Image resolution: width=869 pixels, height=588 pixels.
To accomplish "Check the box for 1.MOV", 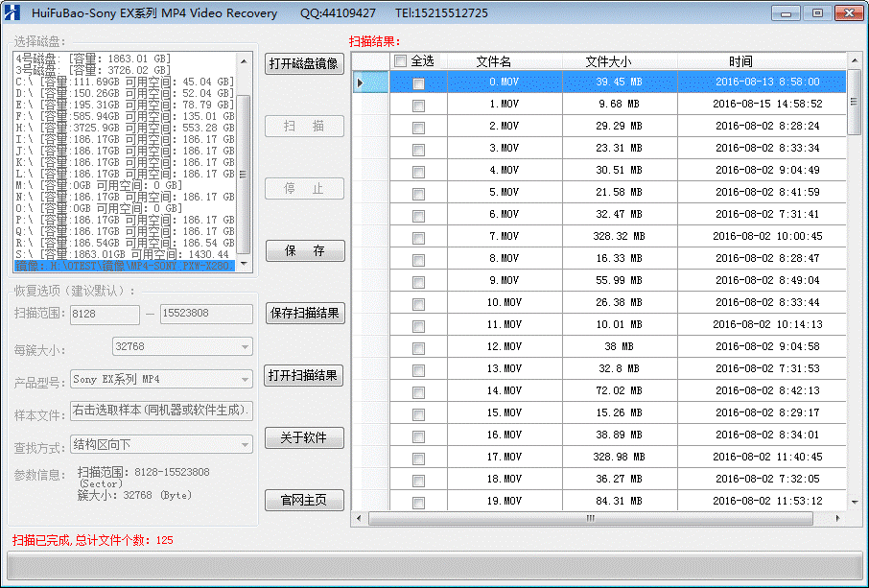I will click(418, 106).
